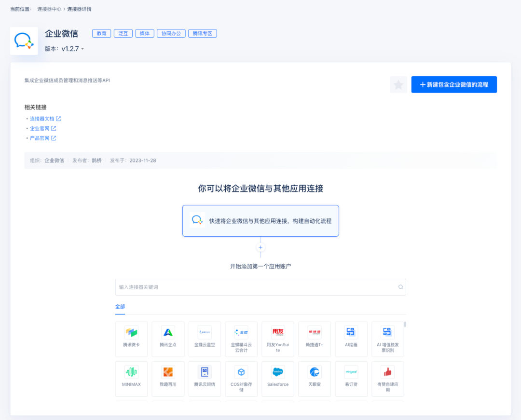Click external-link icon beside 连接器文档
This screenshot has height=420, width=521.
[58, 119]
